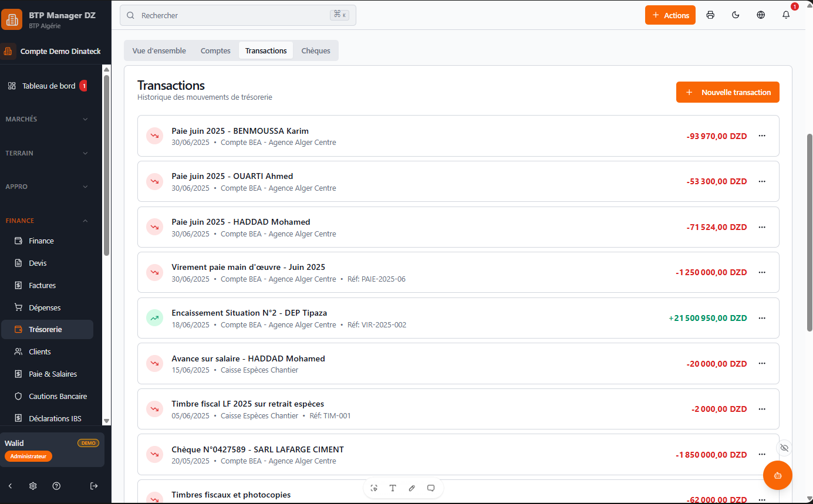
Task: Click amount +21 500 950,00 DZD
Action: click(707, 318)
